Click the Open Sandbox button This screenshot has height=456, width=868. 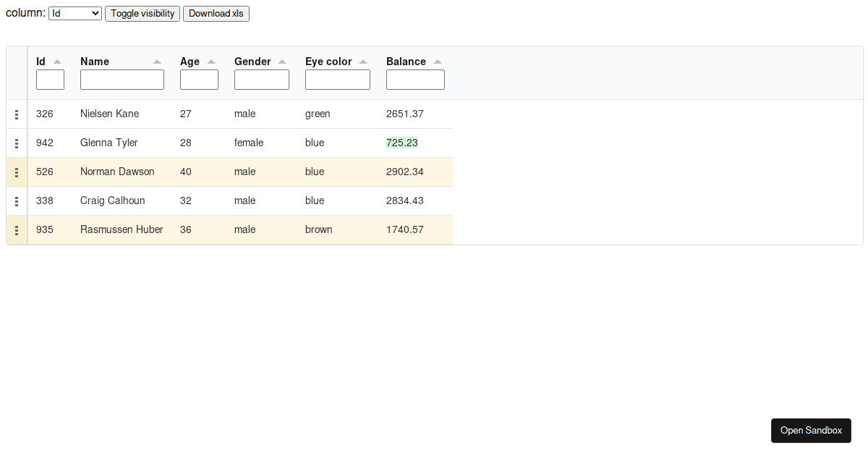click(x=811, y=430)
